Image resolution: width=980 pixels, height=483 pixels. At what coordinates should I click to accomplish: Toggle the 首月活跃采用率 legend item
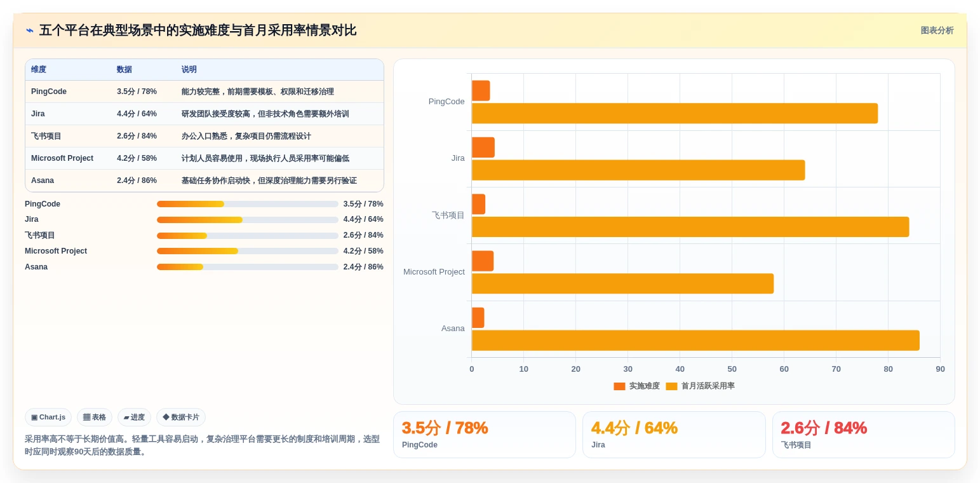point(700,386)
